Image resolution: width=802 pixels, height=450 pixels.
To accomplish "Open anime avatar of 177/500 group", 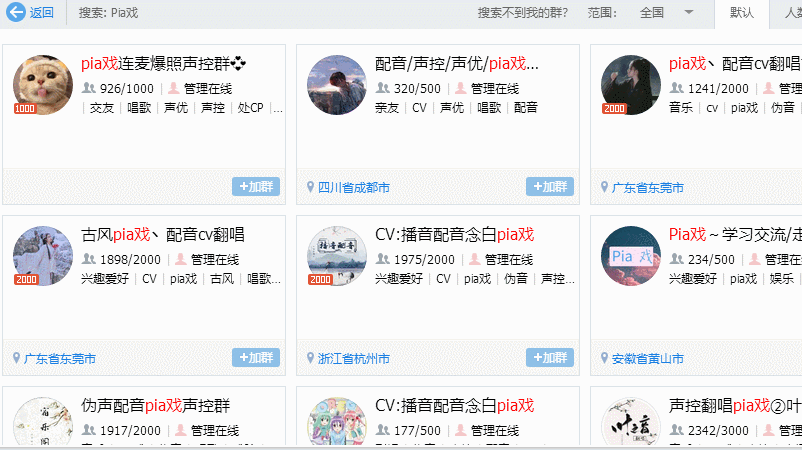I will (x=337, y=423).
